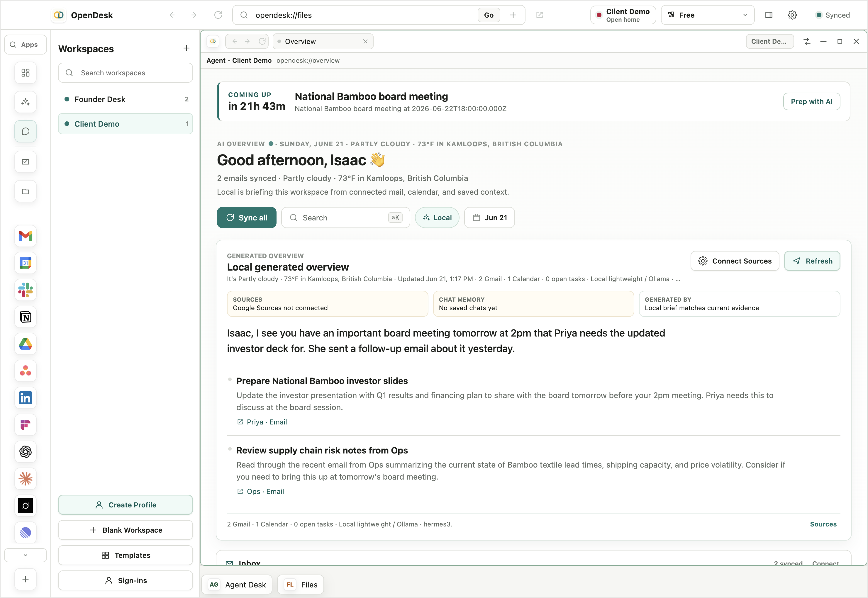Viewport: 868px width, 598px height.
Task: Open the Asana app icon
Action: (x=26, y=371)
